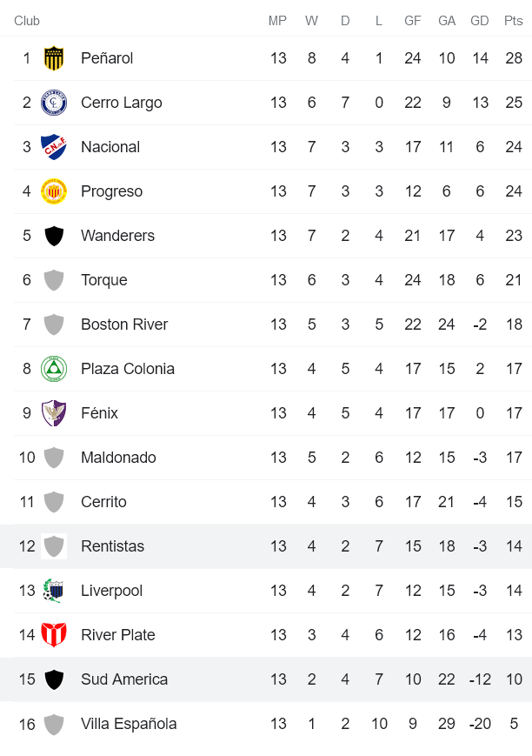Click the River Plate crest icon

54,635
